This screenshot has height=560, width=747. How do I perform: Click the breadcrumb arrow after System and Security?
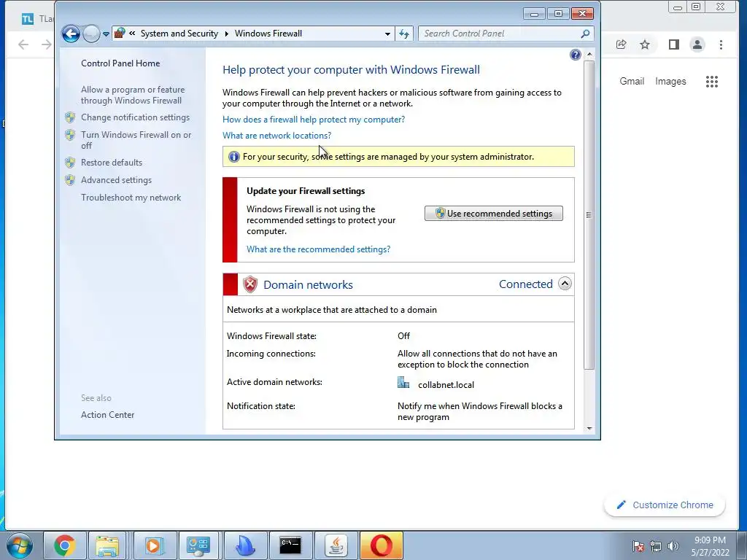point(226,34)
